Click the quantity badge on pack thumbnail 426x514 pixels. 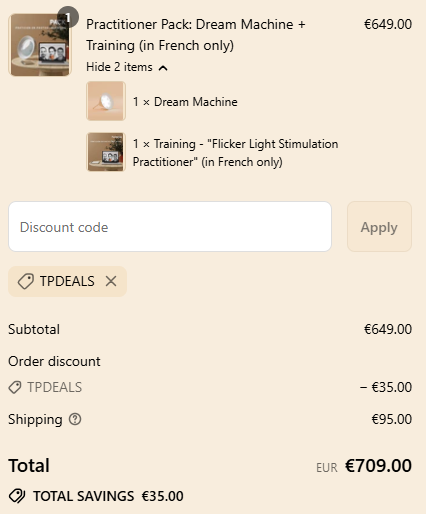click(x=68, y=17)
